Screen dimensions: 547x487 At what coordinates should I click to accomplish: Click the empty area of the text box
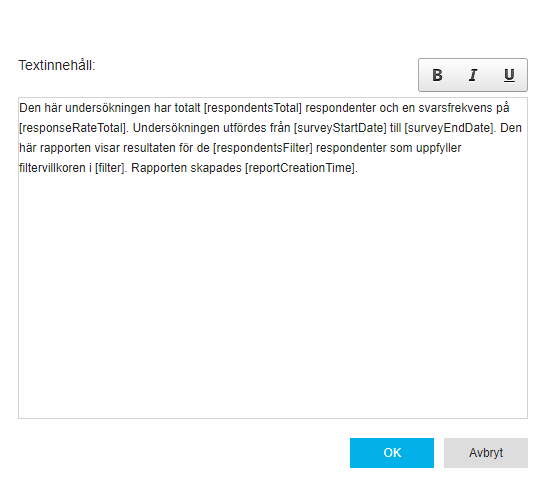273,297
